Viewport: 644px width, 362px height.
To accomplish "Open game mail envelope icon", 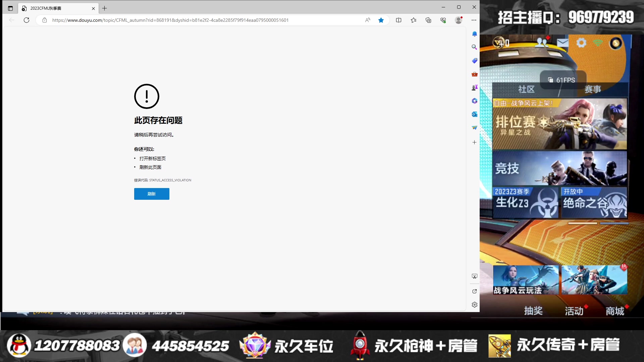I will (x=563, y=43).
